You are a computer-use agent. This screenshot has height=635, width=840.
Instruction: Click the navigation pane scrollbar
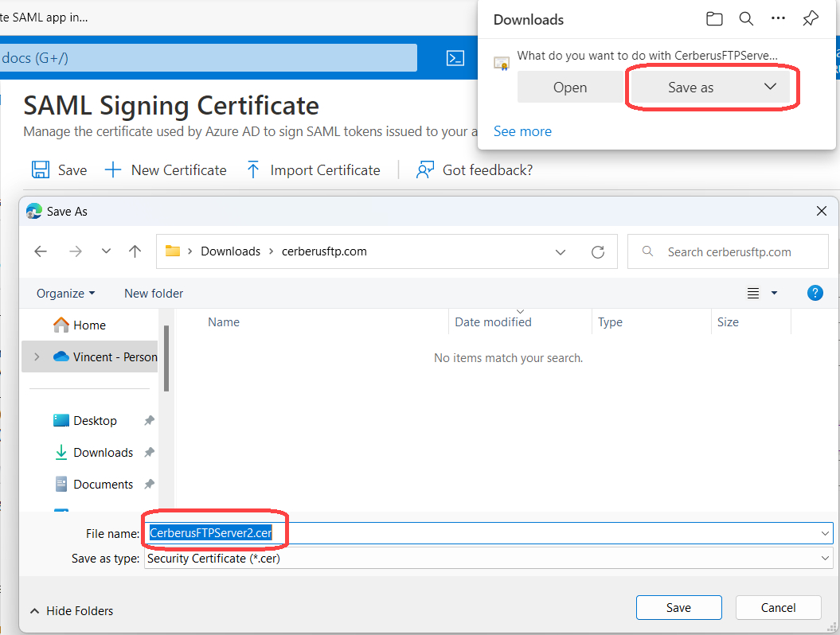click(x=166, y=358)
